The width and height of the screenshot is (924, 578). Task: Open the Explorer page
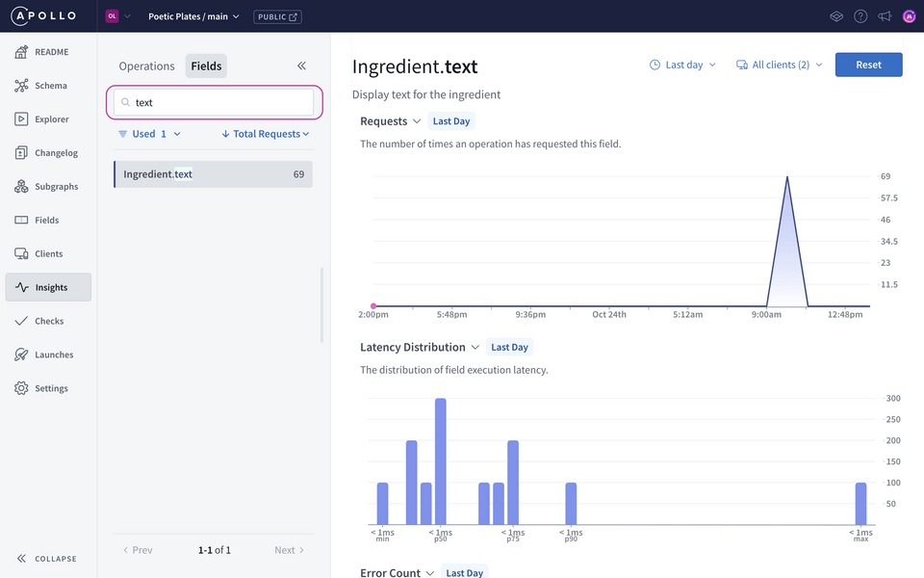point(48,119)
